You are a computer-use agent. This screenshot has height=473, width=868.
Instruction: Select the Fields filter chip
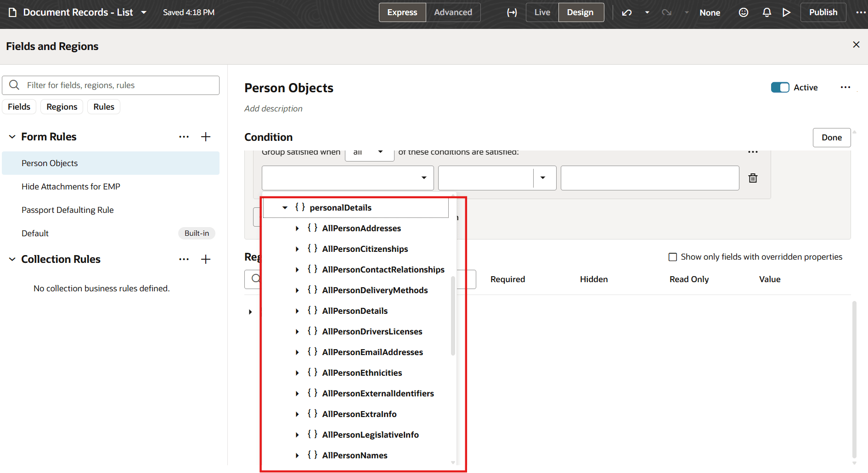coord(19,107)
